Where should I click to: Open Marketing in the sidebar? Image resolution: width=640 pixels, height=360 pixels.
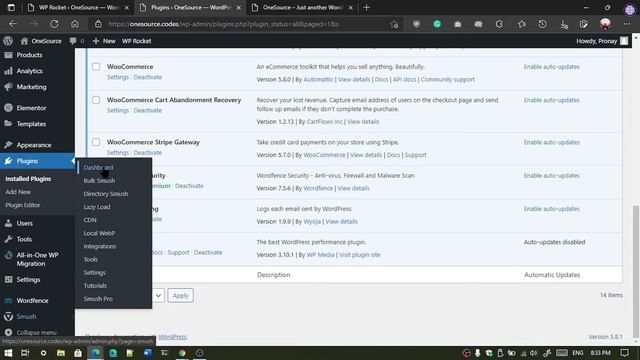[31, 87]
